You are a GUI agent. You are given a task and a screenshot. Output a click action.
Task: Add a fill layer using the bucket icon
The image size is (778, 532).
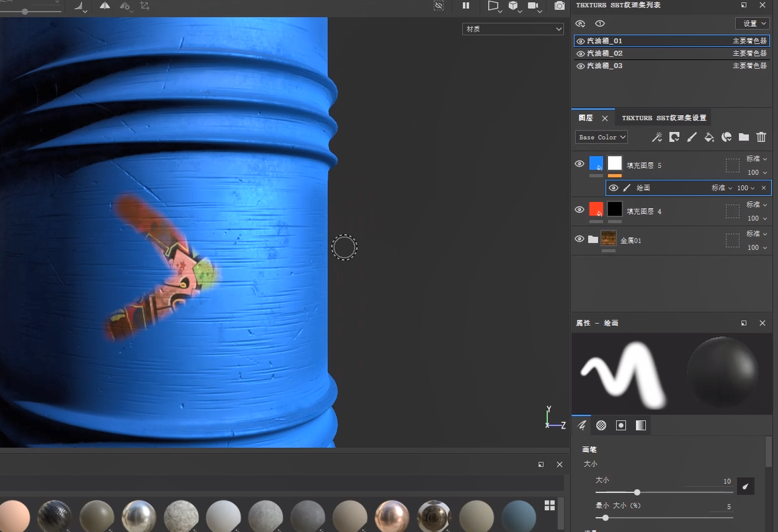(x=709, y=137)
